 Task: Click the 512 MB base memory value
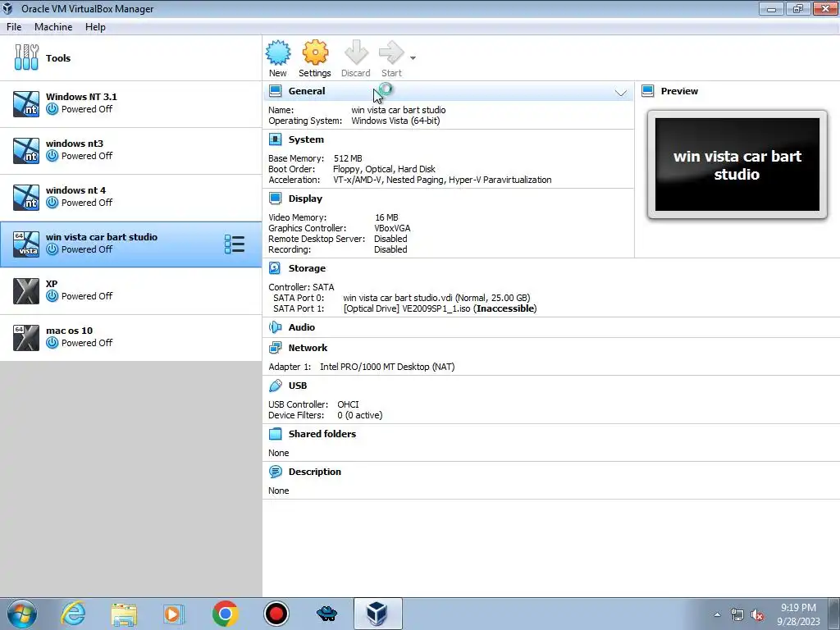point(348,158)
